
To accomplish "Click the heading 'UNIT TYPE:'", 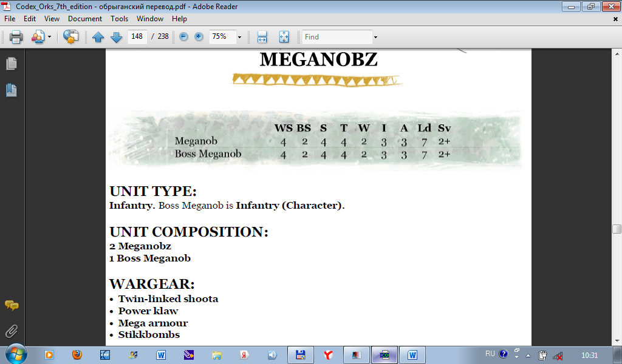I will click(153, 191).
